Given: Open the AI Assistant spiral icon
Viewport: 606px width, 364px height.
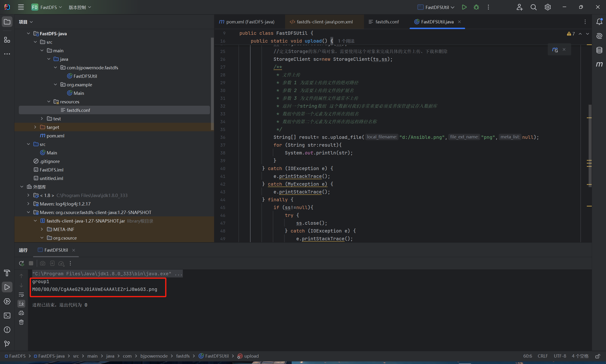Looking at the screenshot, I should point(599,36).
